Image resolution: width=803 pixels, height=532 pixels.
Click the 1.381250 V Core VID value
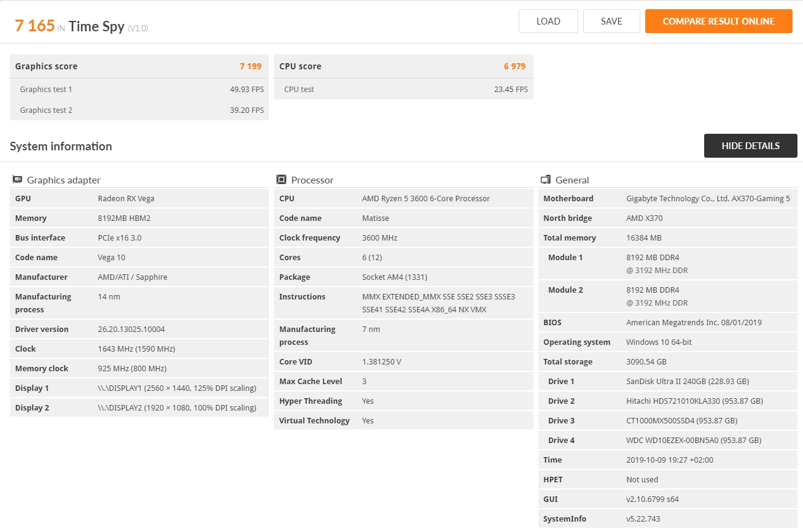(382, 361)
